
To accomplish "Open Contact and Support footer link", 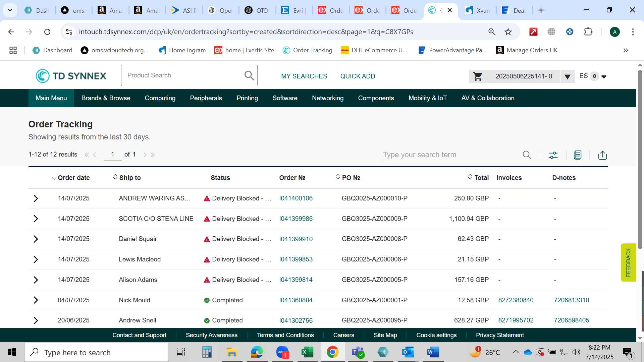I will click(139, 335).
